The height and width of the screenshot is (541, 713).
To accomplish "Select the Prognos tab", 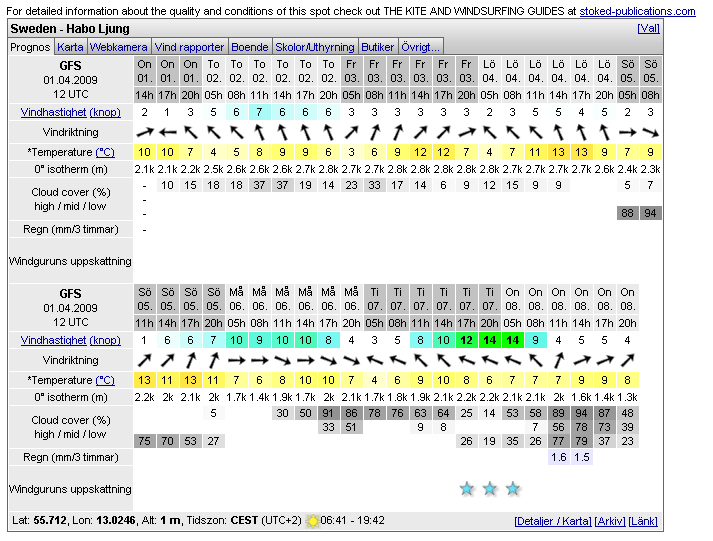I will pyautogui.click(x=30, y=47).
